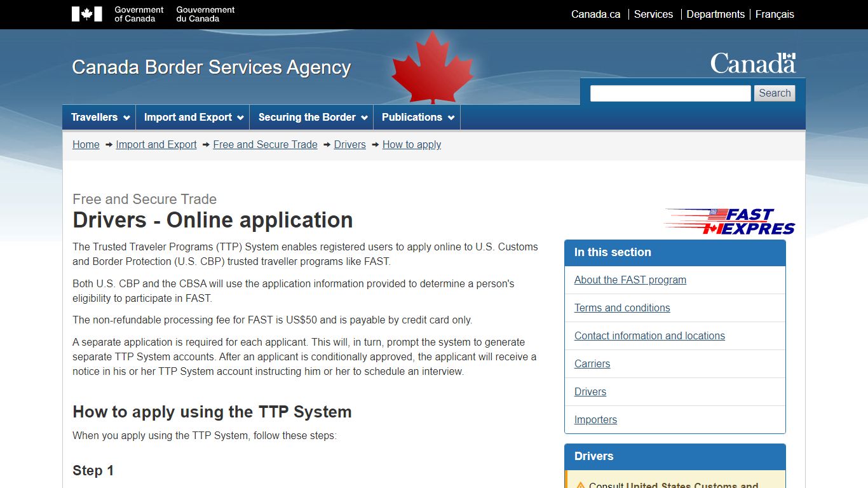The image size is (868, 488).
Task: Go to Canada.ca link
Action: coord(595,14)
